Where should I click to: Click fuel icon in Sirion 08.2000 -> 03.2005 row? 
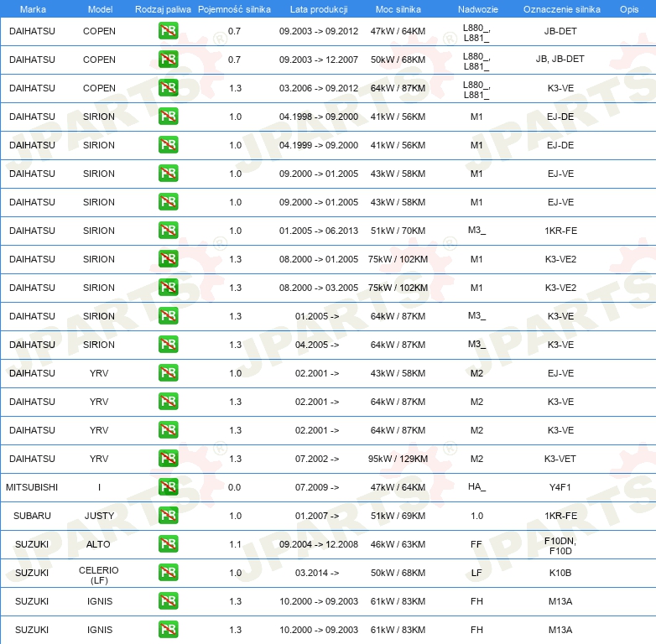(168, 288)
